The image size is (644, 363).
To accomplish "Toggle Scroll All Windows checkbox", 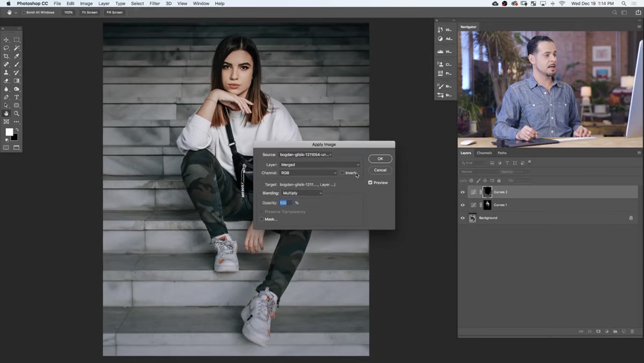I will 24,12.
